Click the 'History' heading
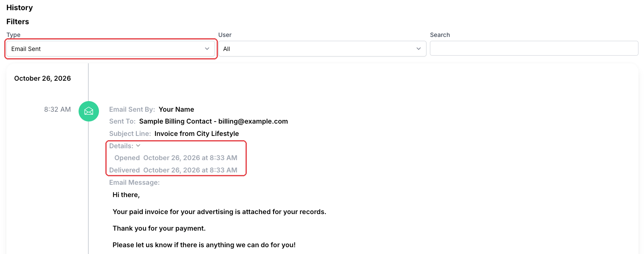This screenshot has height=254, width=644. coord(20,8)
